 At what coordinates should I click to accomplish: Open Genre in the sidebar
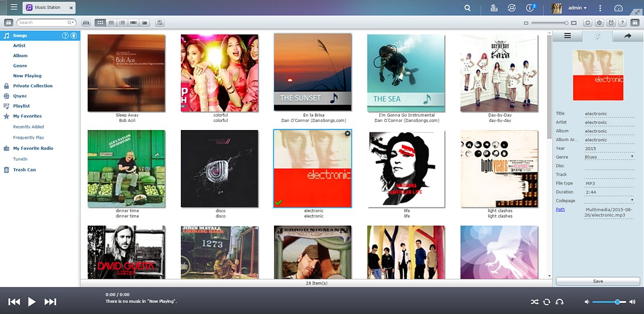tap(20, 66)
